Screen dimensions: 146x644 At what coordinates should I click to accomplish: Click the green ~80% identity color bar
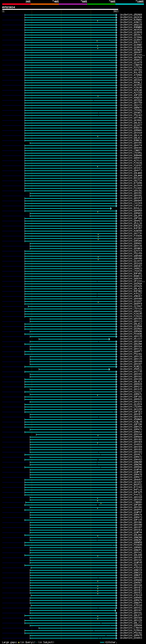101,4
